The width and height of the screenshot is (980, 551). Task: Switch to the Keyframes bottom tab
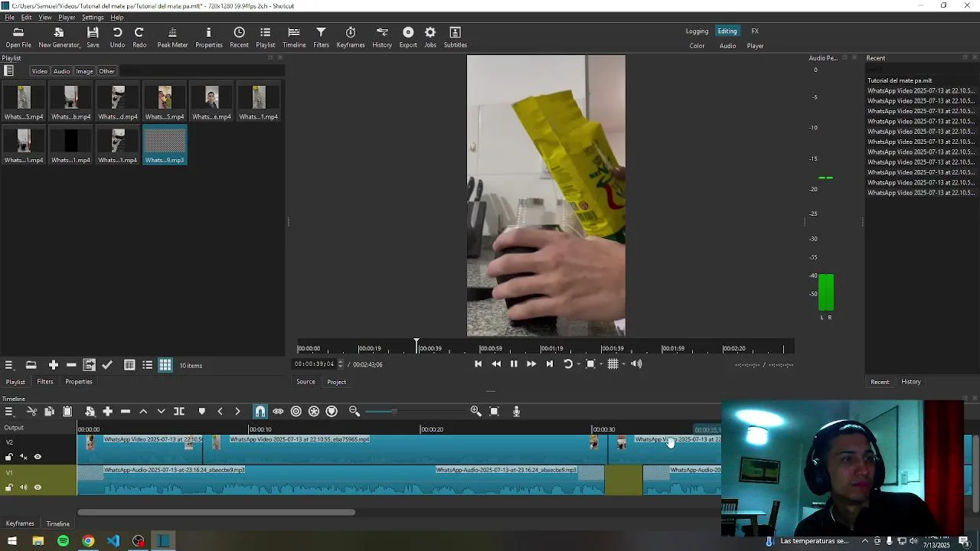point(20,523)
